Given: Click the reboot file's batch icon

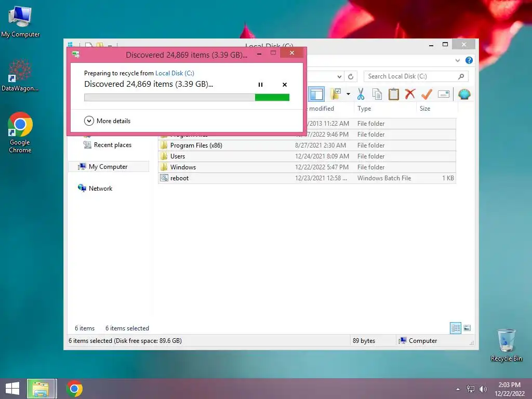Looking at the screenshot, I should tap(164, 178).
